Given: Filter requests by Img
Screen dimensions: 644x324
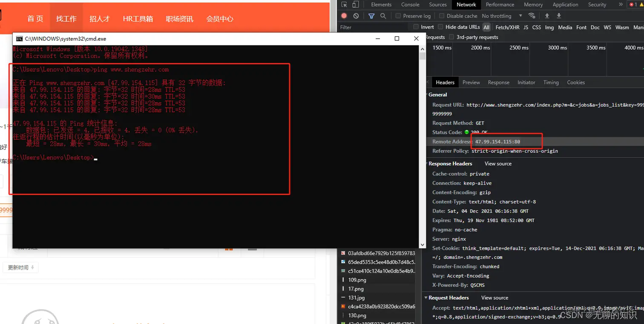Looking at the screenshot, I should pyautogui.click(x=549, y=27).
